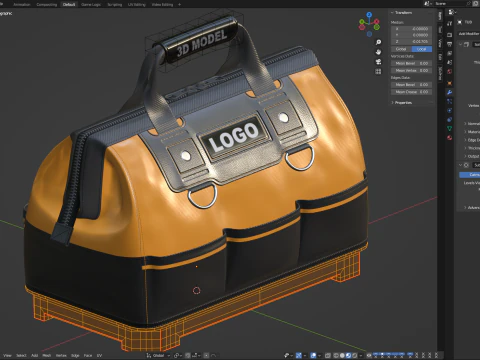This screenshot has height=360, width=480.
Task: Open the properties editor type dropdown
Action: pyautogui.click(x=452, y=12)
